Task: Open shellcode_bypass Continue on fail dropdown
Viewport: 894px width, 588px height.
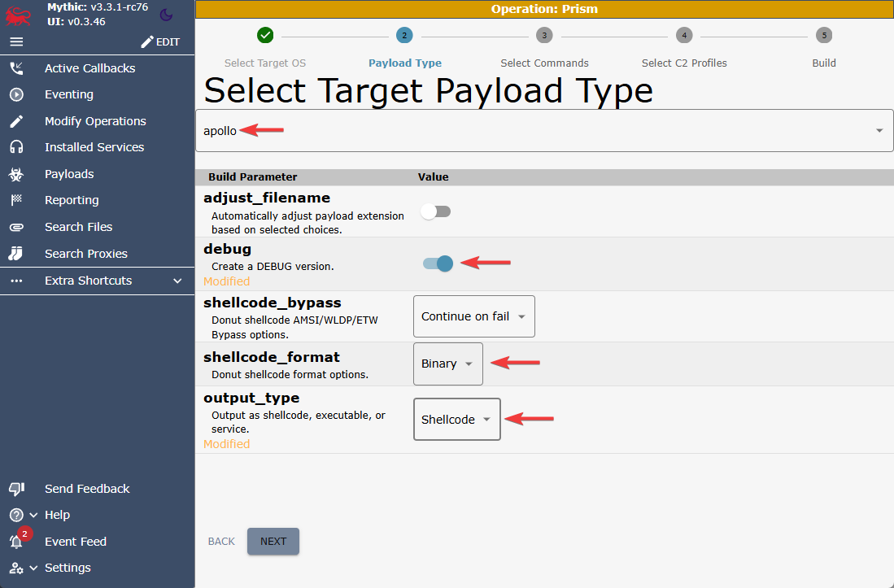Action: (x=473, y=316)
